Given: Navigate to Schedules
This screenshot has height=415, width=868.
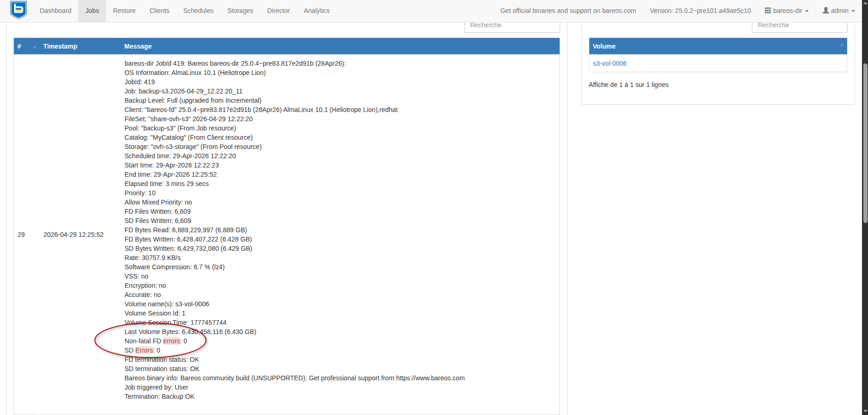Looking at the screenshot, I should [198, 11].
